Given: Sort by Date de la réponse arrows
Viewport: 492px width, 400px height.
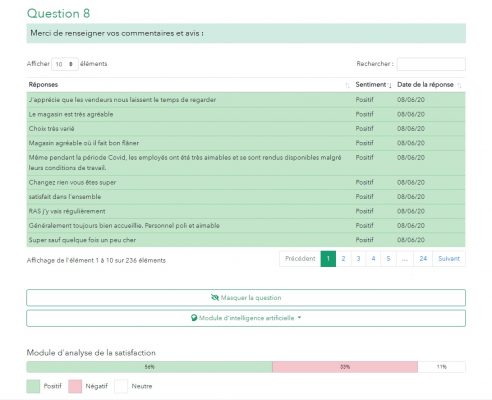Looking at the screenshot, I should pos(459,85).
